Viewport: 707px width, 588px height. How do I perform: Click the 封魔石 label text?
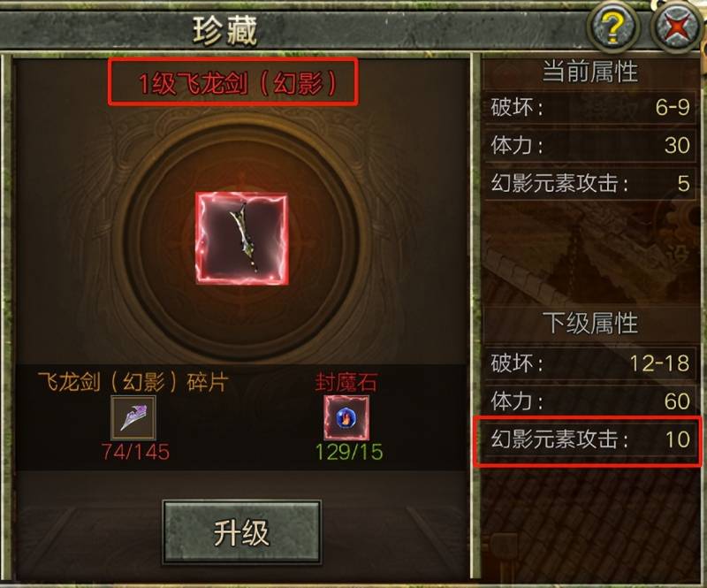346,382
